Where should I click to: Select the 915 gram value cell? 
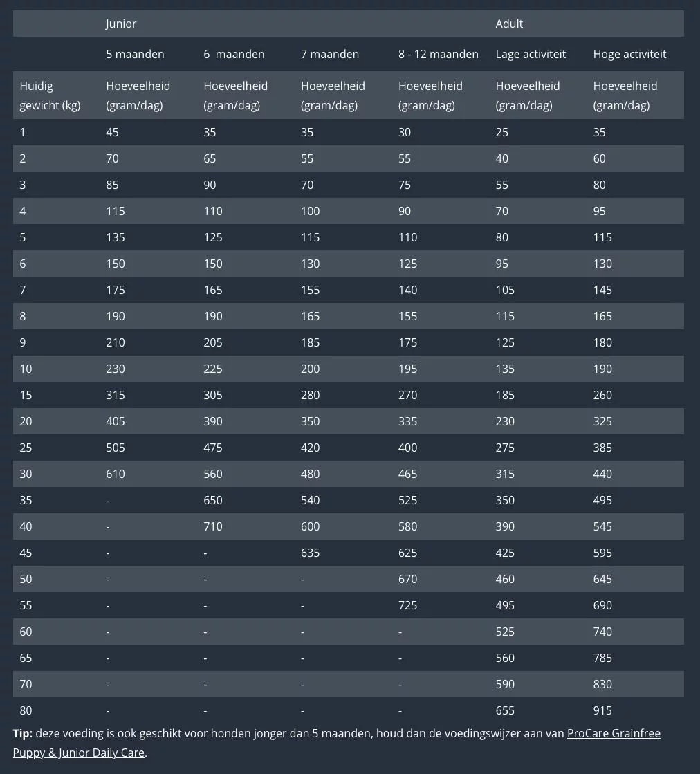[x=602, y=710]
